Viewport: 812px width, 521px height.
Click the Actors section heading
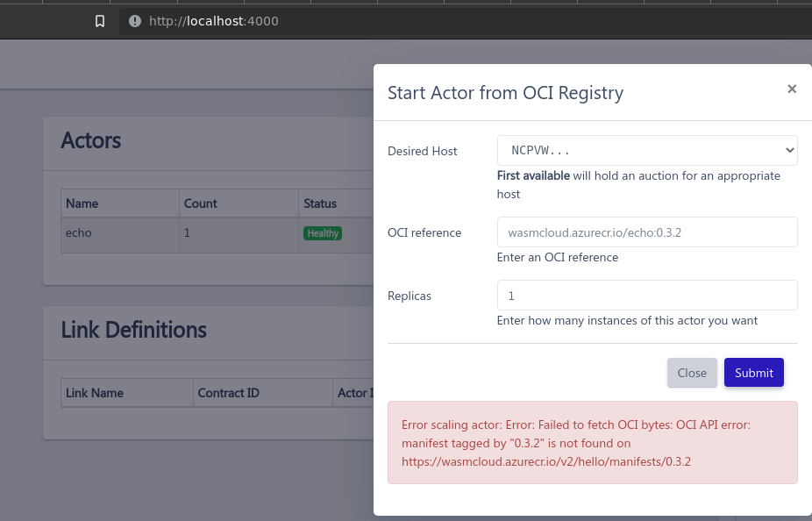pos(90,141)
